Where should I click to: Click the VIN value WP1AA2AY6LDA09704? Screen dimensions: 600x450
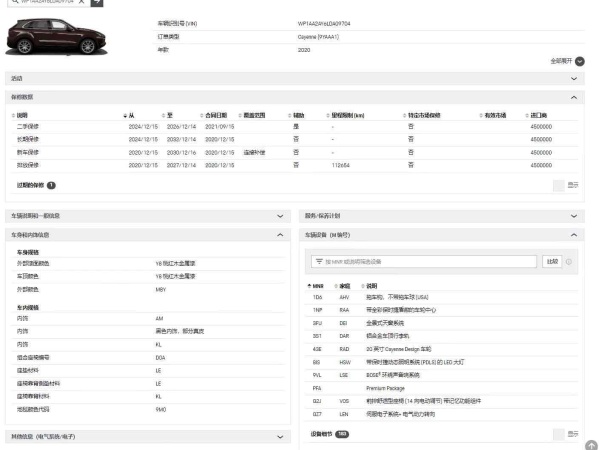(x=324, y=24)
